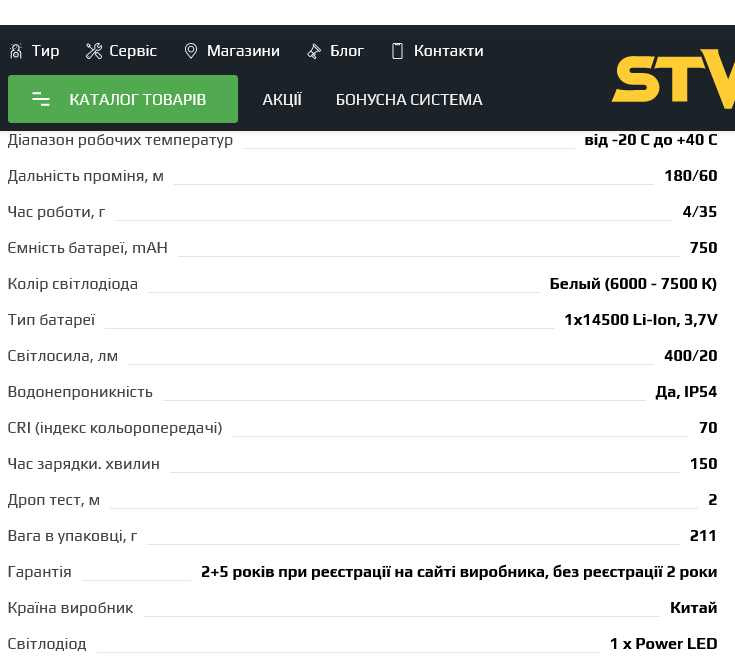Go to homepage via the STV logo
Screen dimensions: 735x665
673,79
